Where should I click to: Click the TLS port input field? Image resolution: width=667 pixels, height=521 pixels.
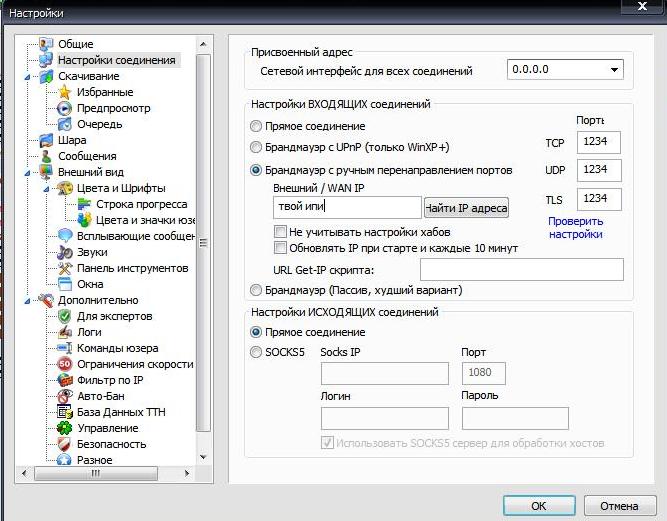(599, 199)
